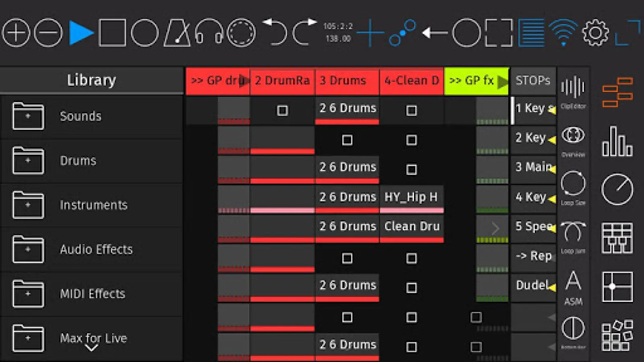Image resolution: width=644 pixels, height=362 pixels.
Task: Tap the large circle icon beside arrow
Action: tap(466, 33)
